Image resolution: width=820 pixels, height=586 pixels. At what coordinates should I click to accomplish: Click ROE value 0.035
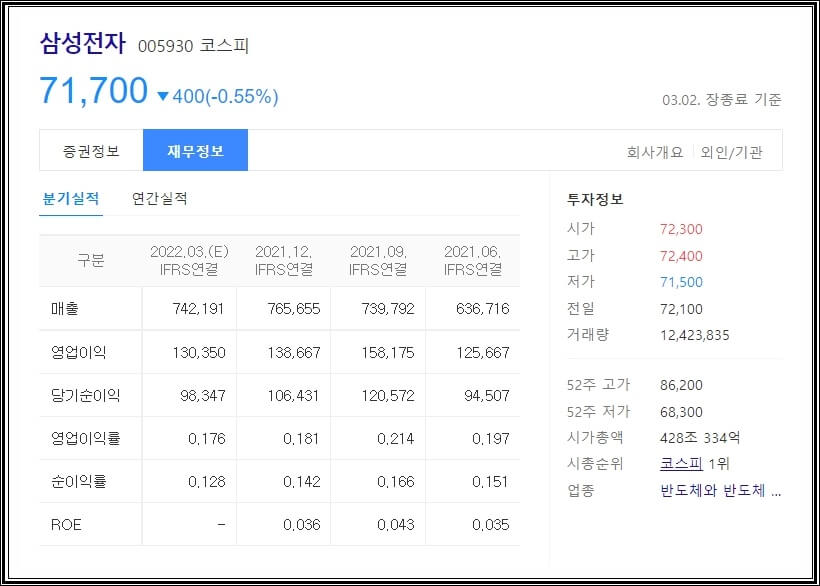click(x=491, y=524)
